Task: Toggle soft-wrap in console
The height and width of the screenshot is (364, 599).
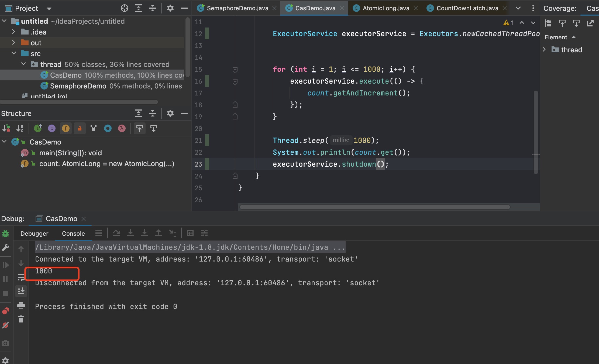Action: click(21, 277)
